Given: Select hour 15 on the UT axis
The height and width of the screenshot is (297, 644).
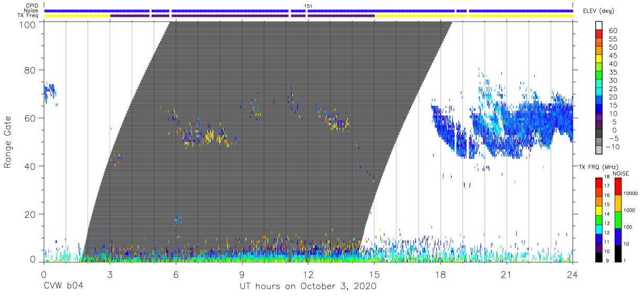Looking at the screenshot, I should (374, 274).
